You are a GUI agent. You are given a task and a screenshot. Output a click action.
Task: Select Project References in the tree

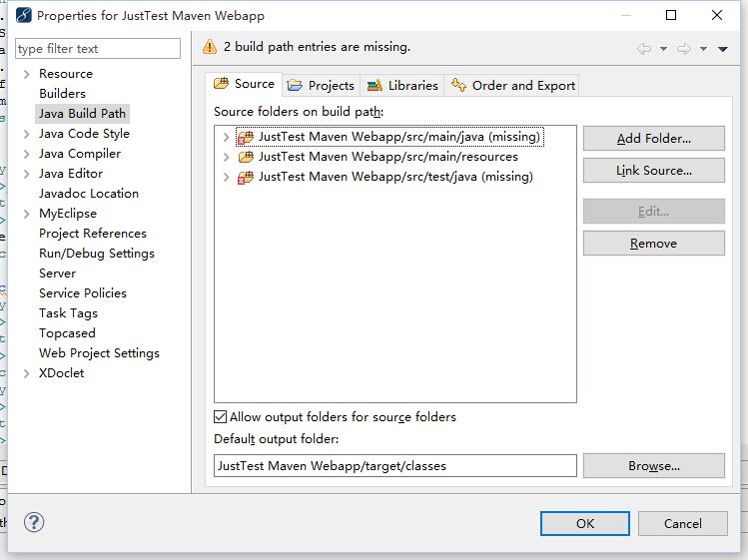coord(93,234)
